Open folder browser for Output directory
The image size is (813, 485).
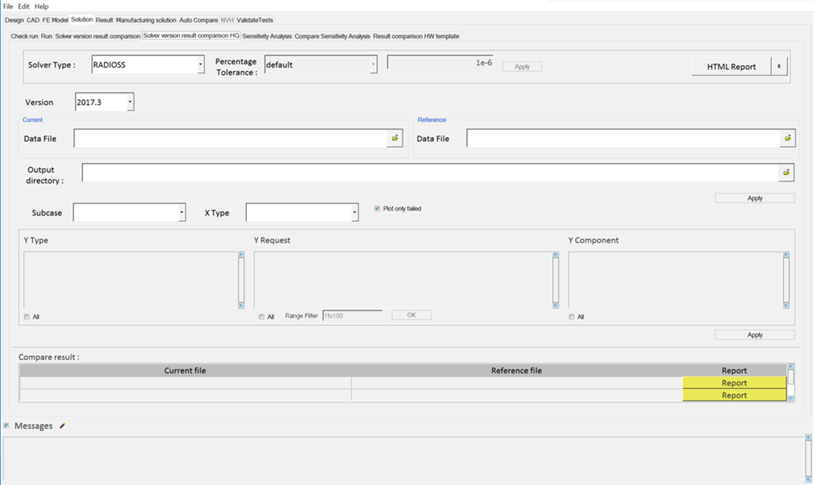pyautogui.click(x=787, y=173)
